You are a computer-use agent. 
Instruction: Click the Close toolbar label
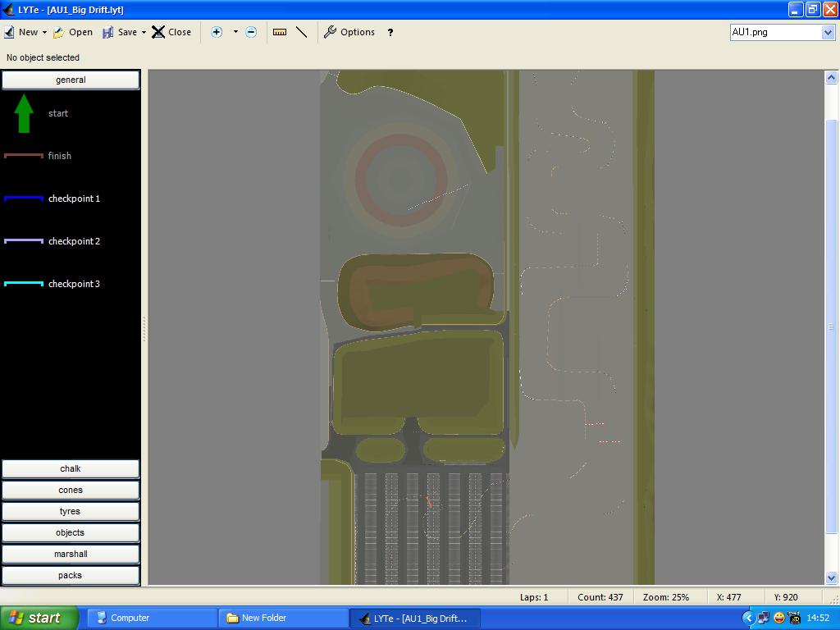pyautogui.click(x=180, y=32)
